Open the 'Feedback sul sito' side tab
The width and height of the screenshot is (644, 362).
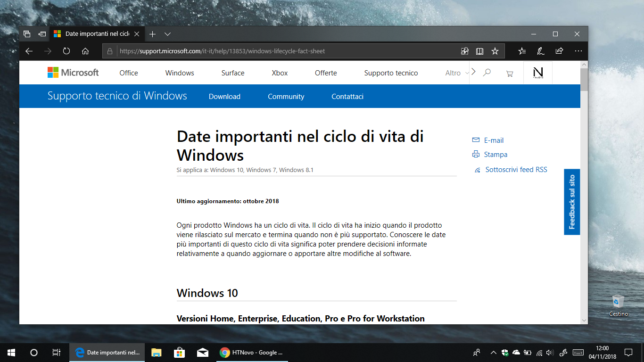pyautogui.click(x=572, y=202)
